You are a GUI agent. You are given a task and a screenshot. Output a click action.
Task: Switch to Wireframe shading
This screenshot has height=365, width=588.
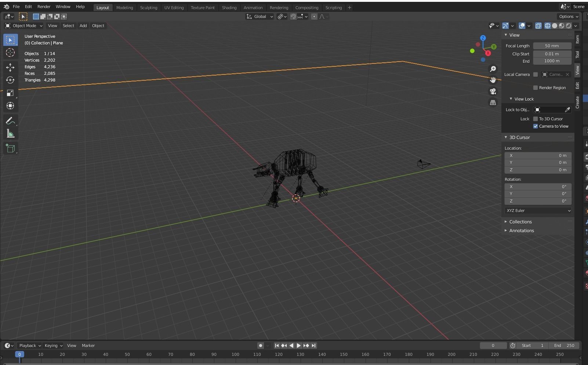click(x=548, y=26)
